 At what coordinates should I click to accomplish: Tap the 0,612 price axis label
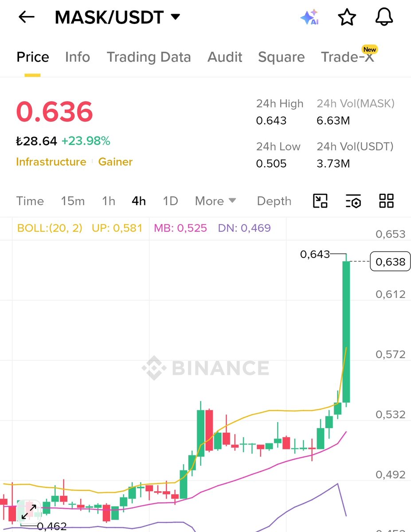pos(390,294)
